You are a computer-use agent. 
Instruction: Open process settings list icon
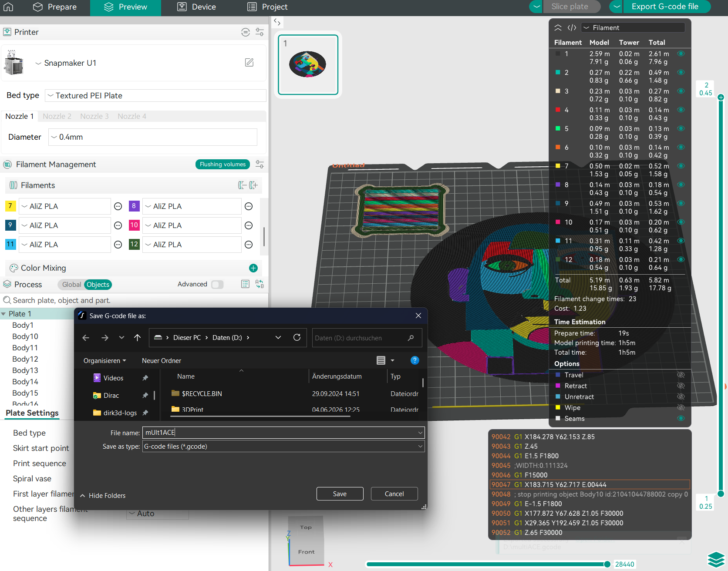[x=245, y=284]
